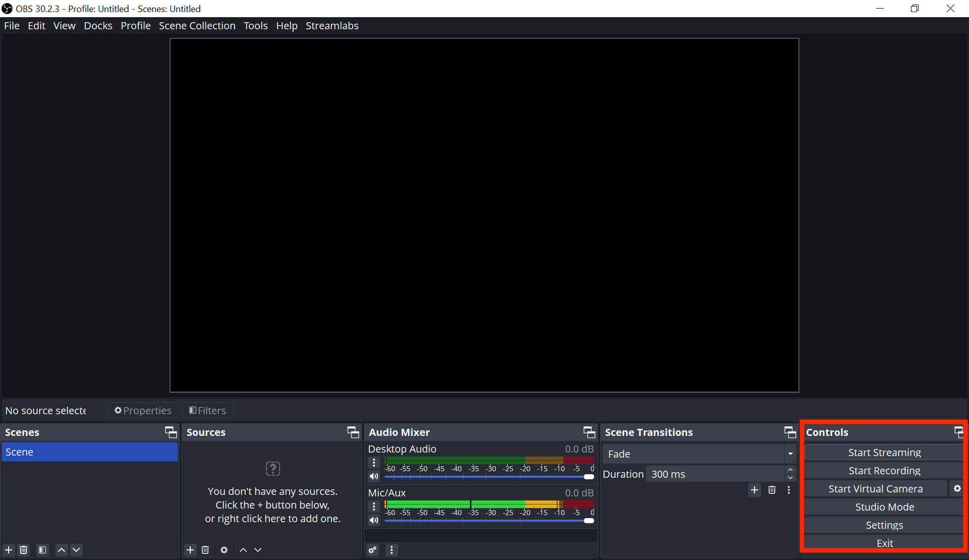The width and height of the screenshot is (969, 560).
Task: Click Start Recording button
Action: click(884, 471)
